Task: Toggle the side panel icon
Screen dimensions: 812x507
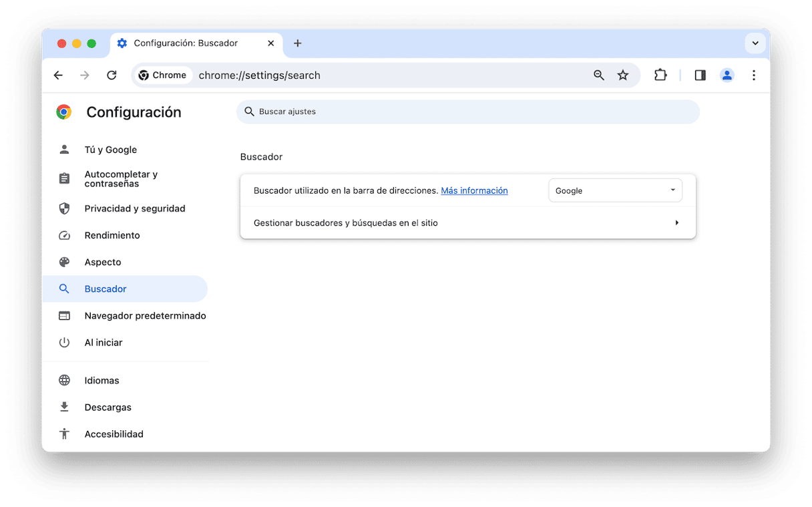Action: pos(700,75)
